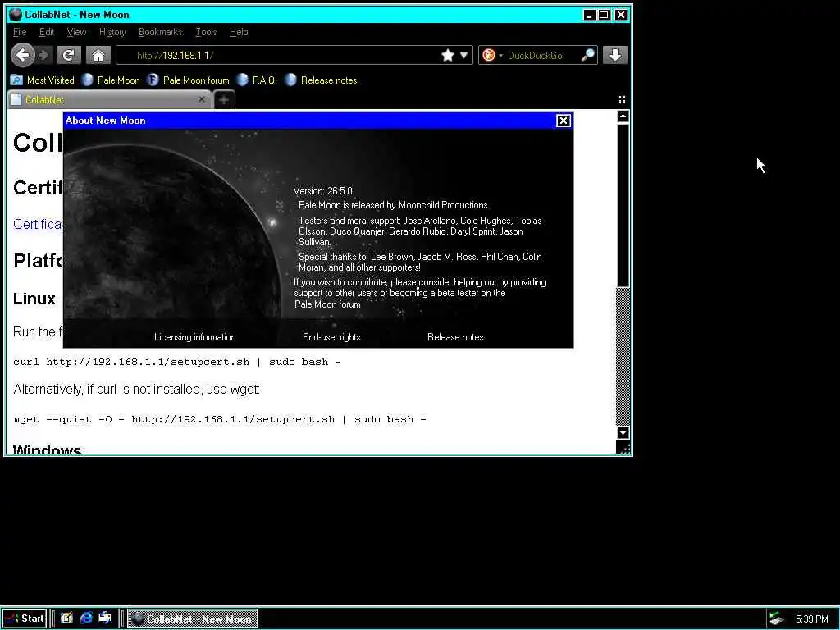Open the Start menu

[x=25, y=619]
